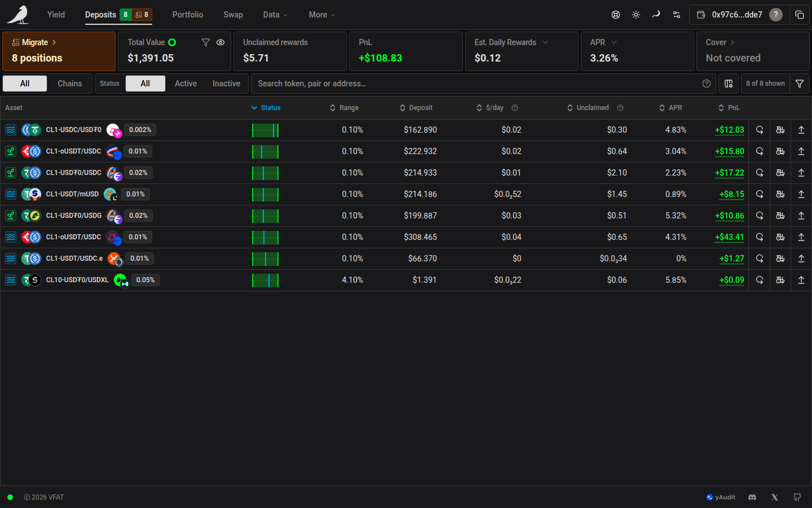
Task: Click the range status bar for CL1-USDC/USD₮0
Action: point(265,130)
